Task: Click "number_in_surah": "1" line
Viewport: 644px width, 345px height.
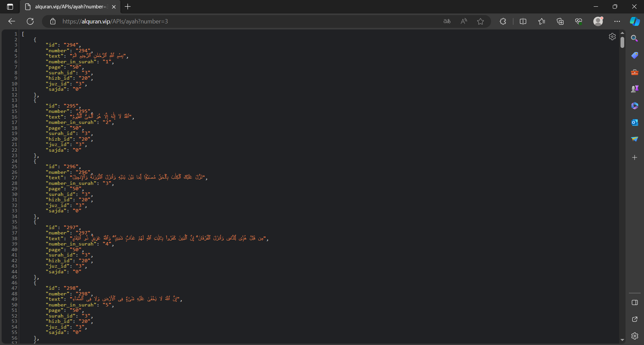Action: tap(80, 62)
